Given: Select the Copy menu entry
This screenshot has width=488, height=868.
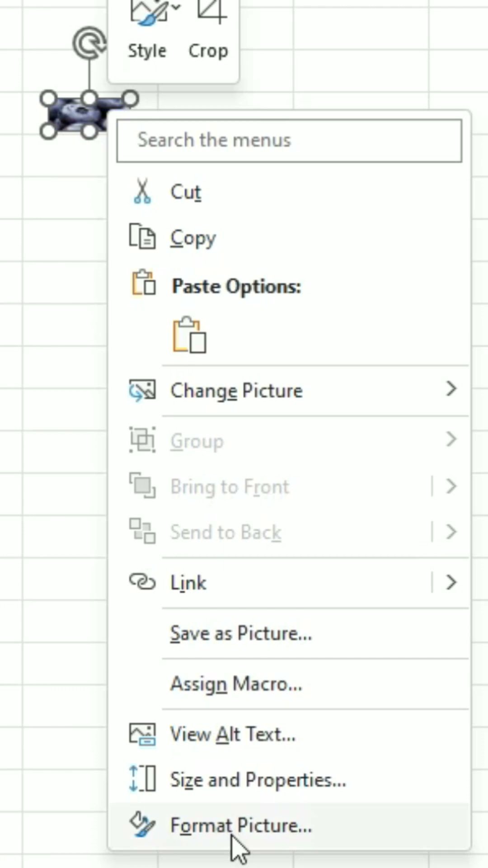Looking at the screenshot, I should point(193,238).
